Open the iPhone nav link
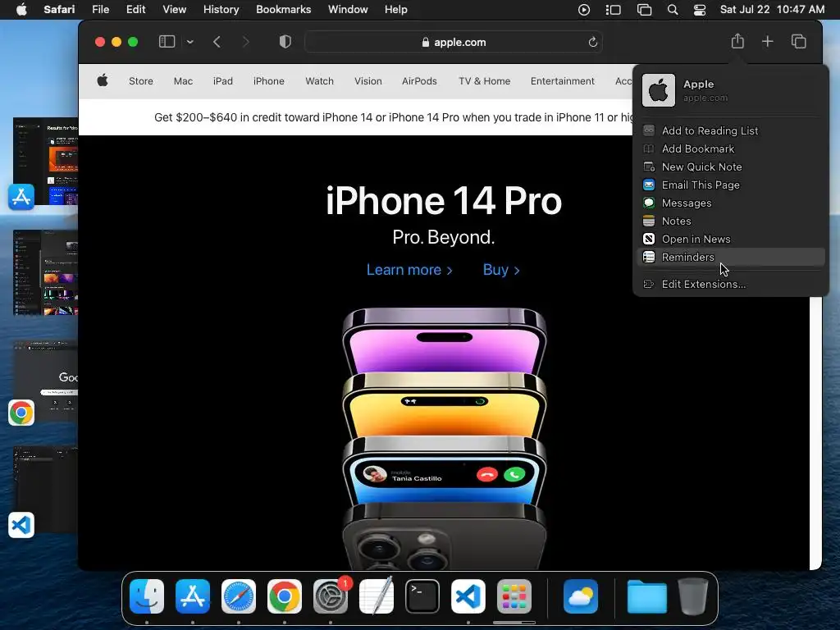Image resolution: width=840 pixels, height=630 pixels. pyautogui.click(x=269, y=81)
